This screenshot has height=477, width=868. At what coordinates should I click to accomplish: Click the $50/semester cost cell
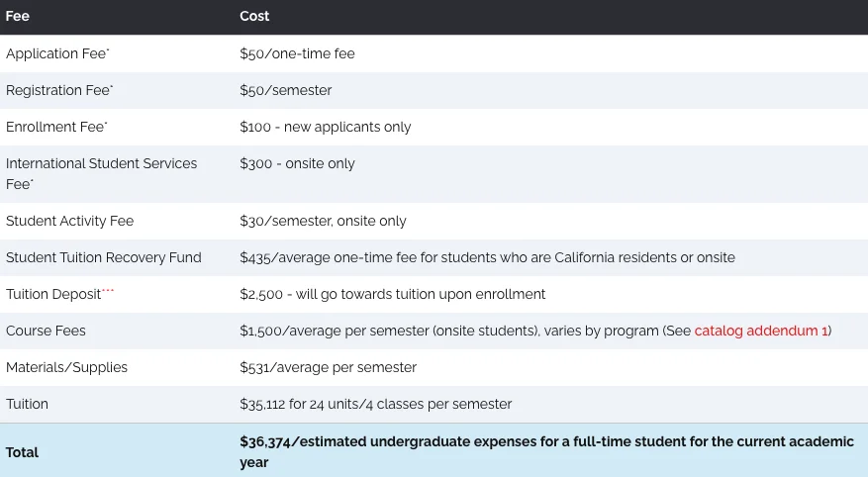(x=285, y=90)
